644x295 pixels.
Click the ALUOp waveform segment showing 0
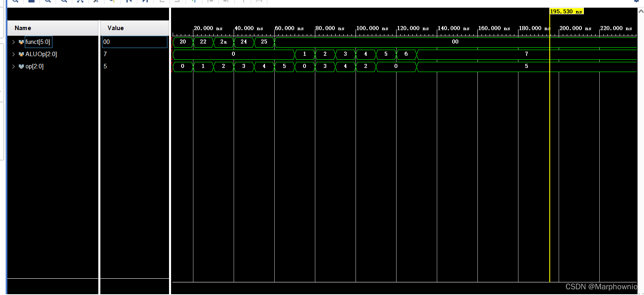pos(233,54)
